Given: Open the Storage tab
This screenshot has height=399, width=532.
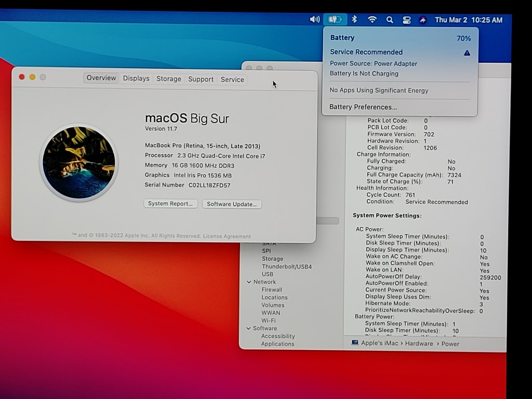Looking at the screenshot, I should [x=169, y=79].
